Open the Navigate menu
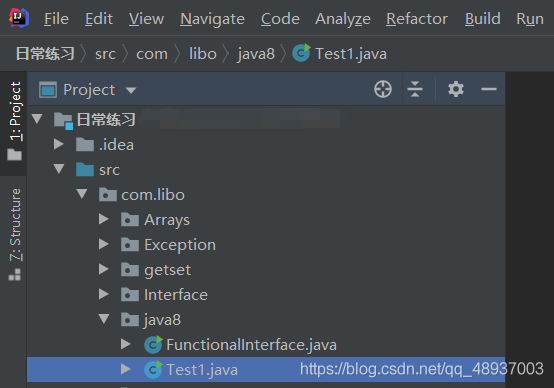Screen dimensions: 554x388 pos(212,19)
